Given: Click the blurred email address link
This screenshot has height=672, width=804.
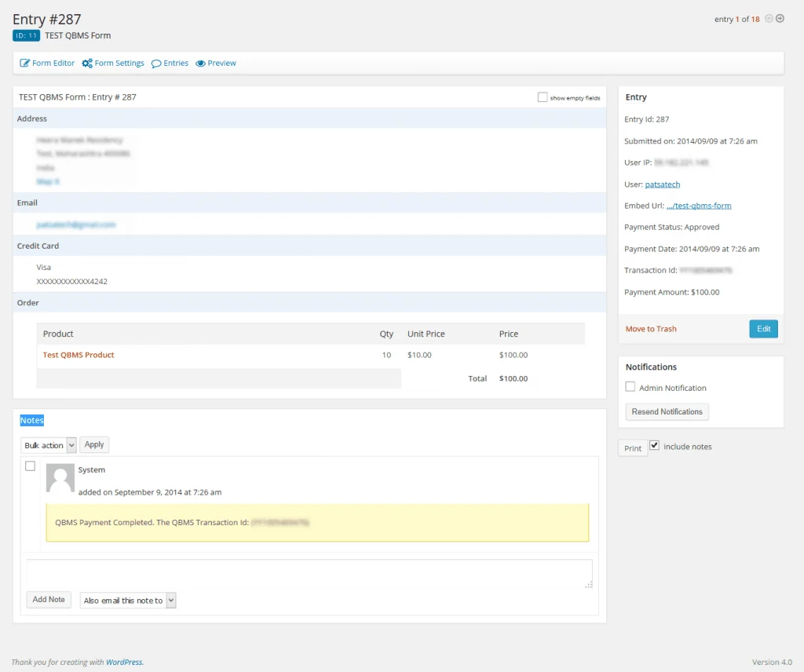Looking at the screenshot, I should (76, 225).
